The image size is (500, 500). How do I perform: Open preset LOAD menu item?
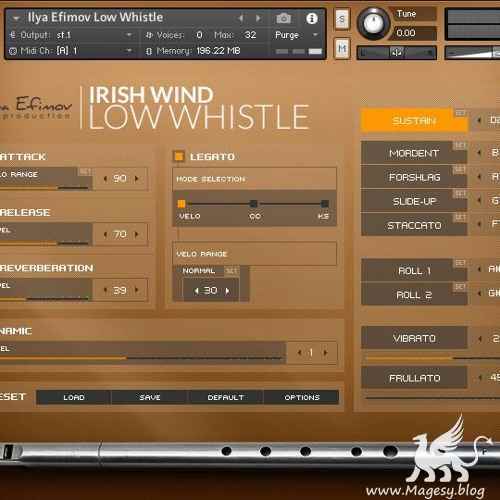coord(74,397)
